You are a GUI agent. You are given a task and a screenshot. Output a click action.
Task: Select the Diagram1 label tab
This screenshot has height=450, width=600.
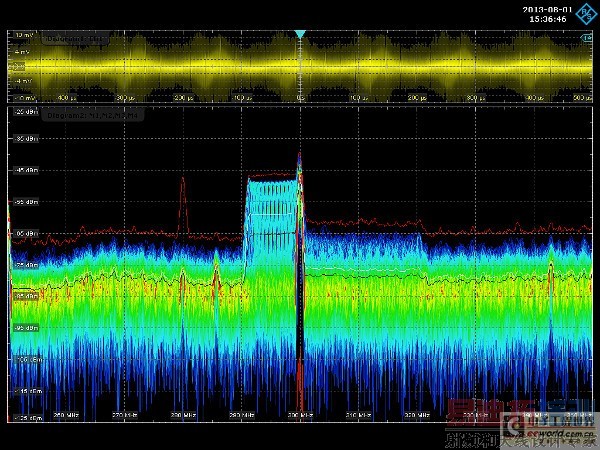75,39
